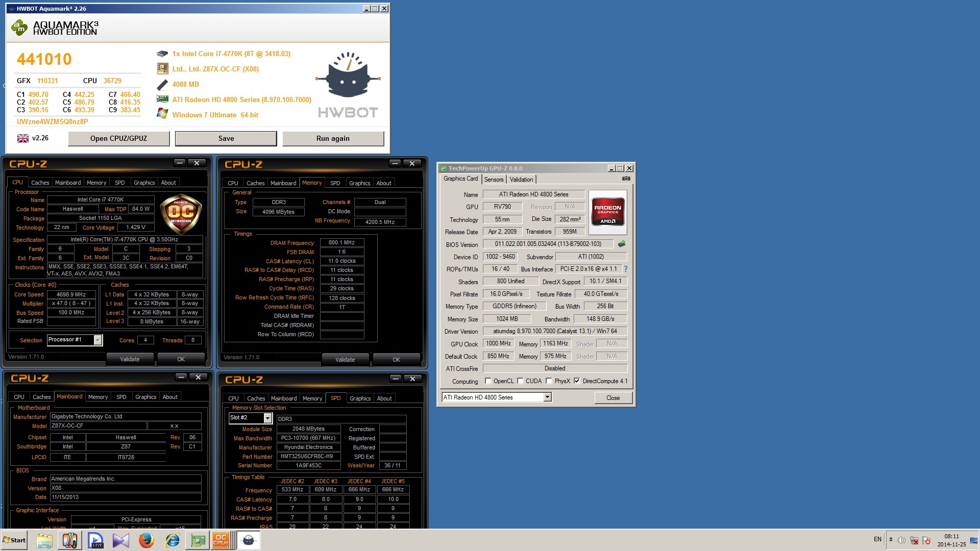Open SPD tab in Memory timings window
Image resolution: width=980 pixels, height=551 pixels.
click(x=335, y=183)
